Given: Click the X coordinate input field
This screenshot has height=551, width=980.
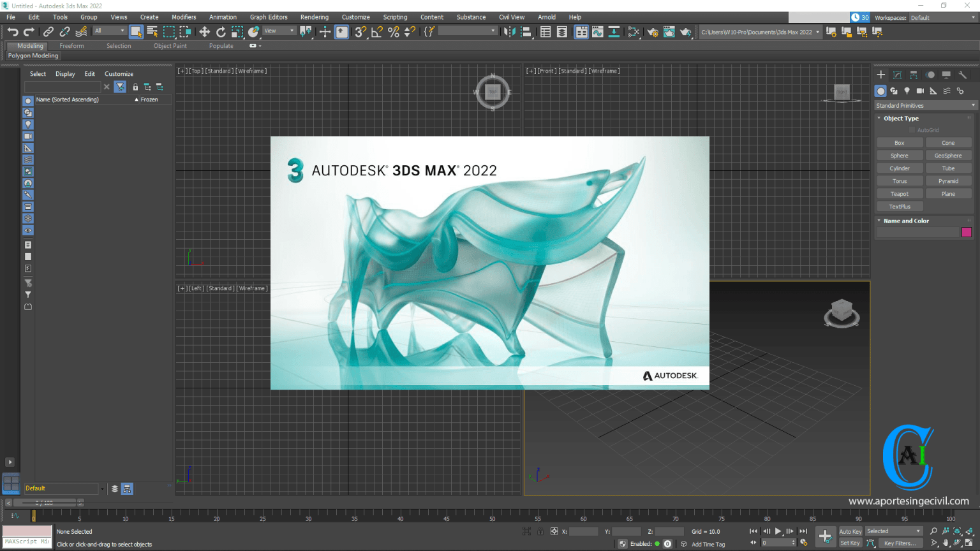Looking at the screenshot, I should click(x=583, y=531).
